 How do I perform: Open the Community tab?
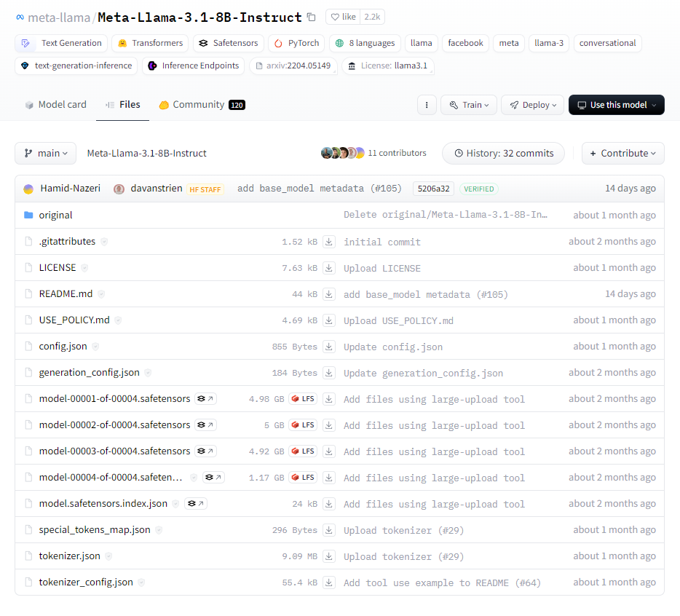[202, 105]
